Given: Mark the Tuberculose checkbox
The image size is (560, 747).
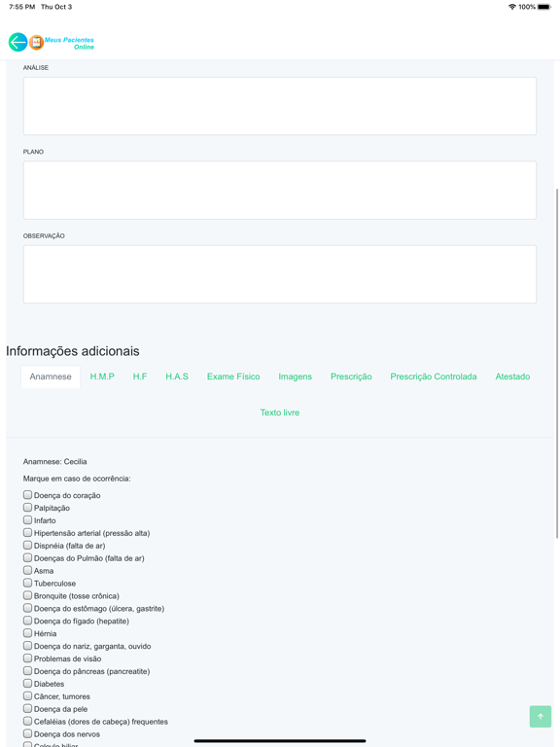Looking at the screenshot, I should point(27,583).
